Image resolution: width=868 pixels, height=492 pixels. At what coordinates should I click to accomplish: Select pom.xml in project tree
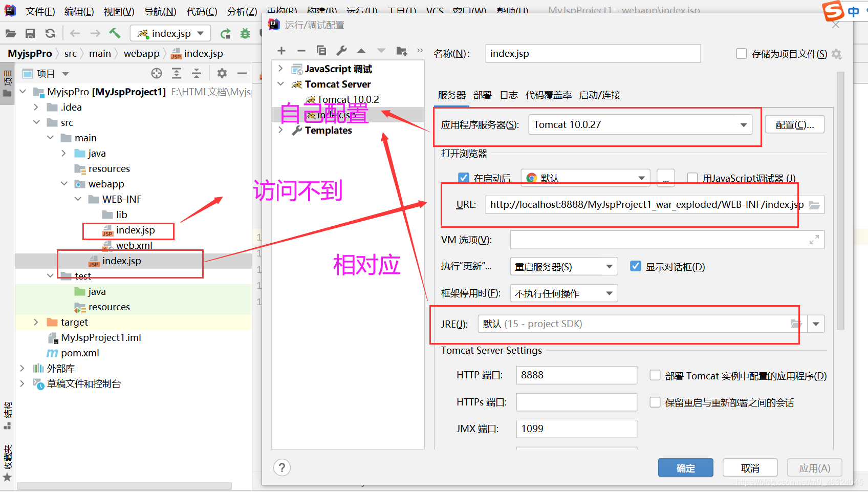pyautogui.click(x=80, y=353)
